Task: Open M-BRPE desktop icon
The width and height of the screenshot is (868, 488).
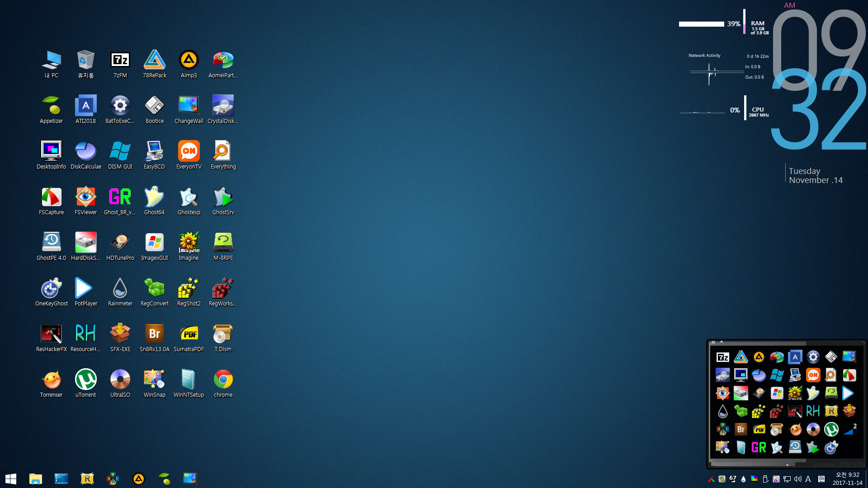Action: (x=223, y=247)
